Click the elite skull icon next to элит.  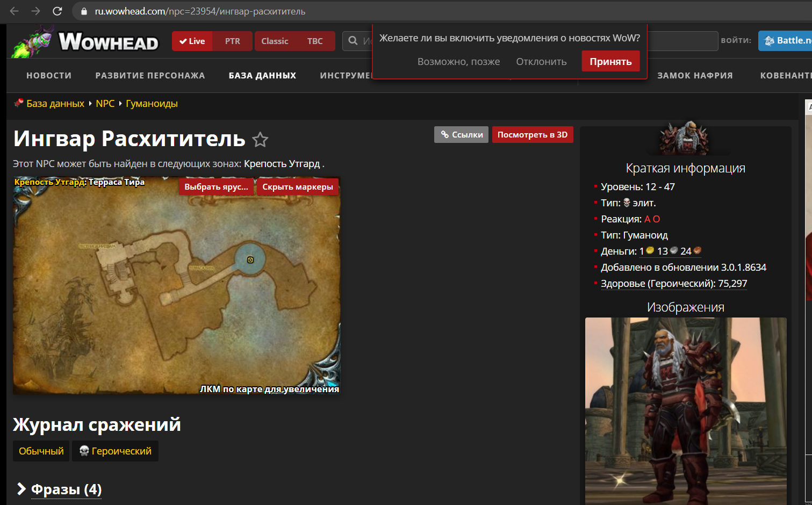pos(627,203)
